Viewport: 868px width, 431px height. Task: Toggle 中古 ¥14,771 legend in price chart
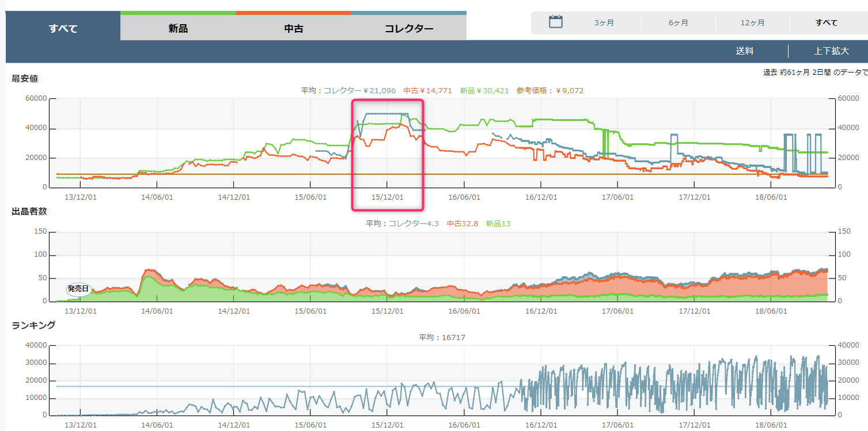tap(427, 90)
